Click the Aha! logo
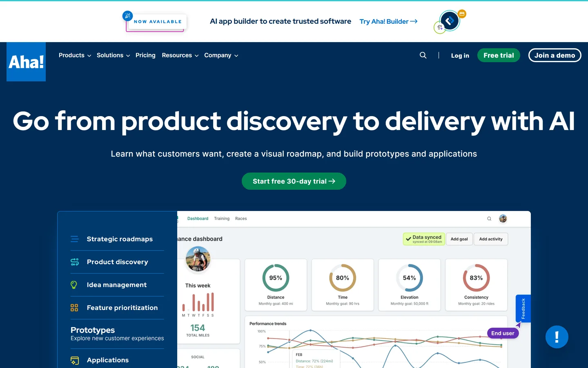Viewport: 588px width, 368px height. coord(26,62)
